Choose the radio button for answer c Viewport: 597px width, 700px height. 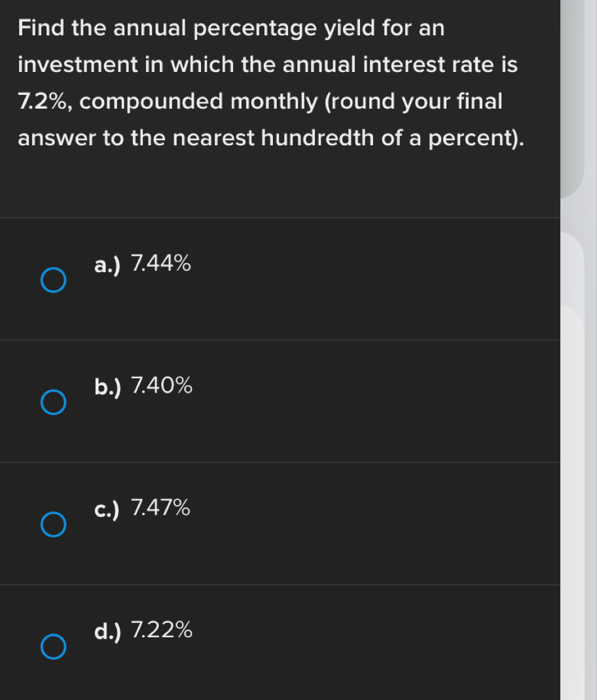(x=53, y=524)
